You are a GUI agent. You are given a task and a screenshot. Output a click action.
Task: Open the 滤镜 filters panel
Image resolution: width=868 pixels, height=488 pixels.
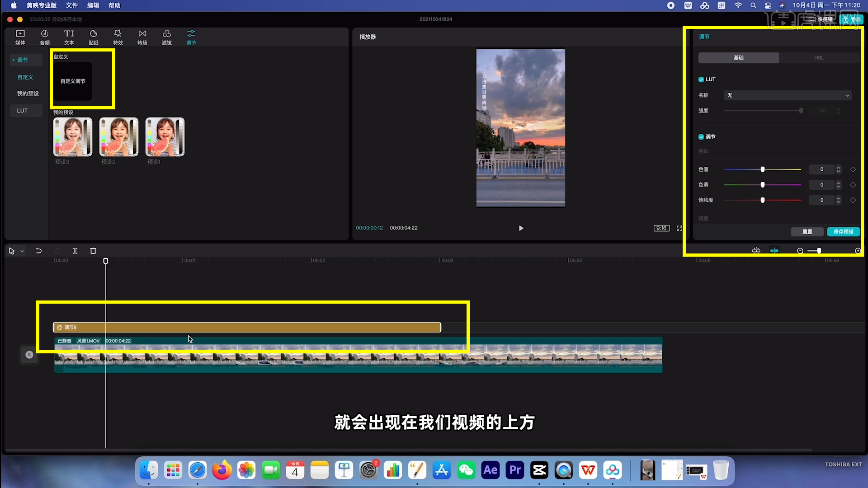pos(167,37)
